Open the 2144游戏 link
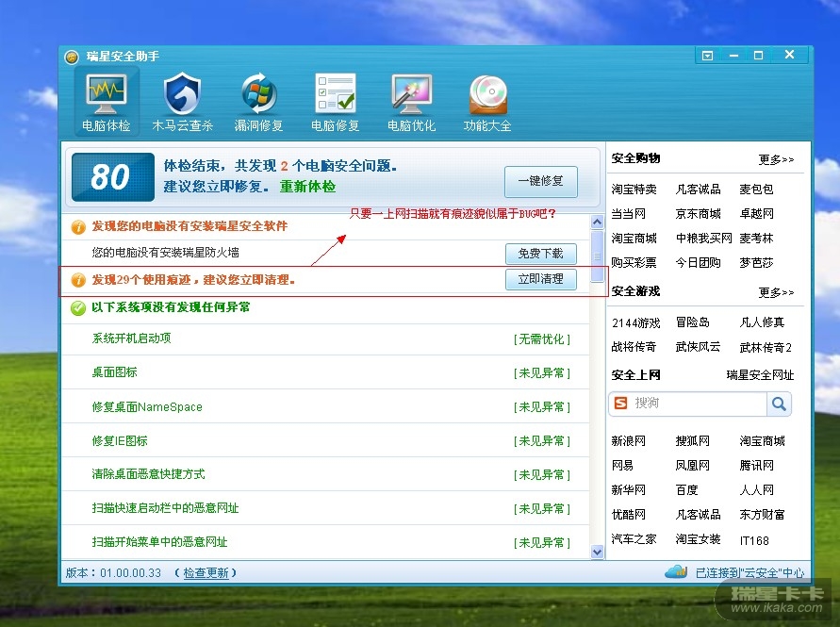 pyautogui.click(x=636, y=322)
